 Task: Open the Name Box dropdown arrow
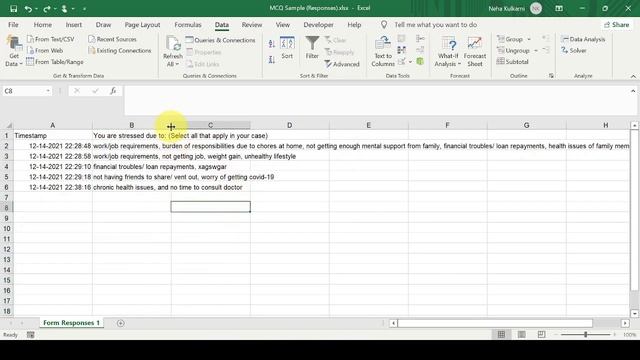[48, 91]
